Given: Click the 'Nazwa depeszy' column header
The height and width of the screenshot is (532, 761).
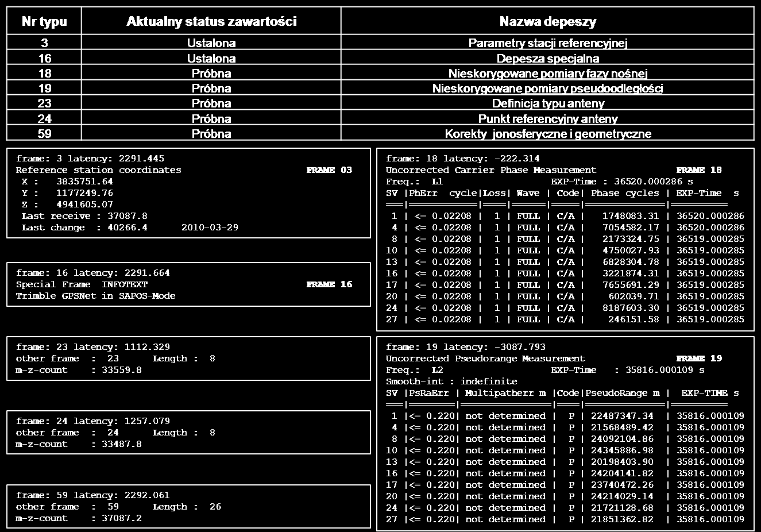Looking at the screenshot, I should (548, 22).
